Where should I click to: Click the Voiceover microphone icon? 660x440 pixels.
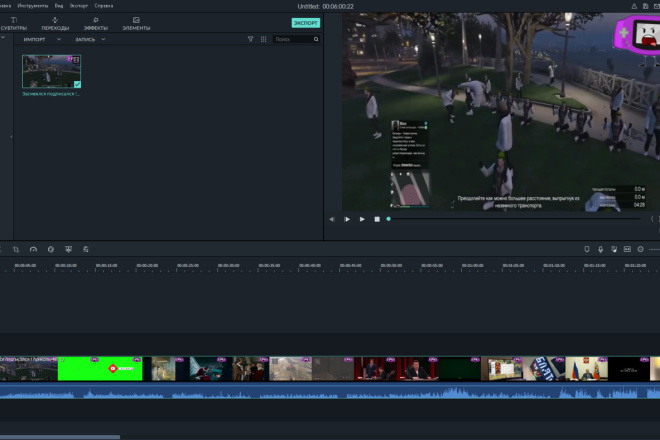601,249
